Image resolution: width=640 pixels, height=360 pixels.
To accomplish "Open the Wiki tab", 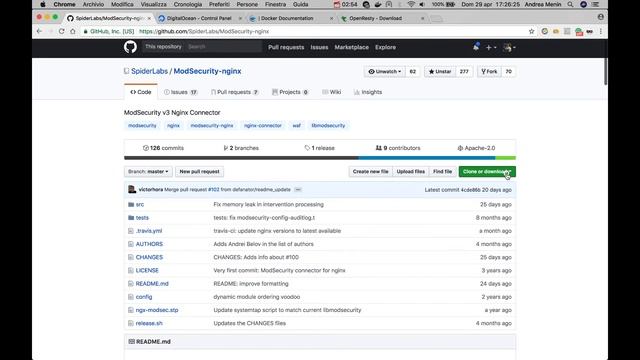I will tap(331, 92).
